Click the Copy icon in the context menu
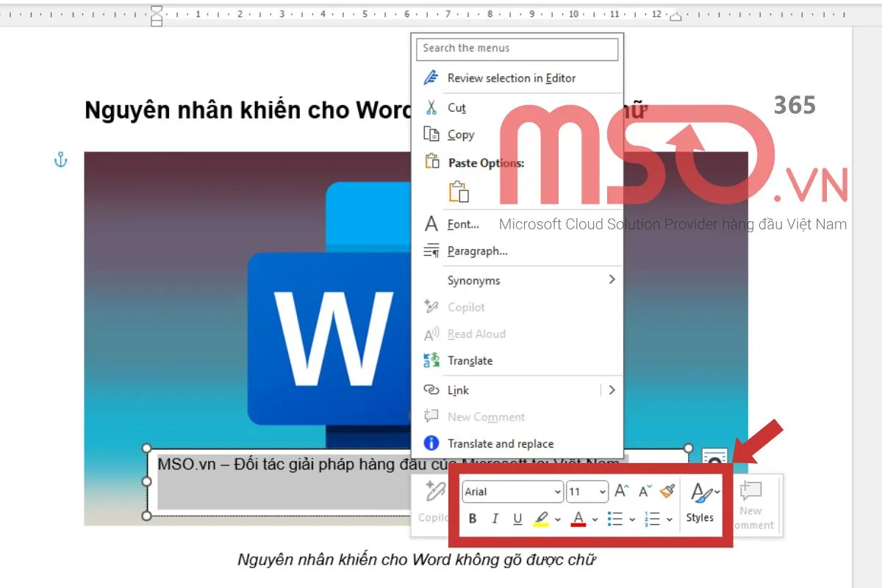This screenshot has height=588, width=882. point(432,135)
